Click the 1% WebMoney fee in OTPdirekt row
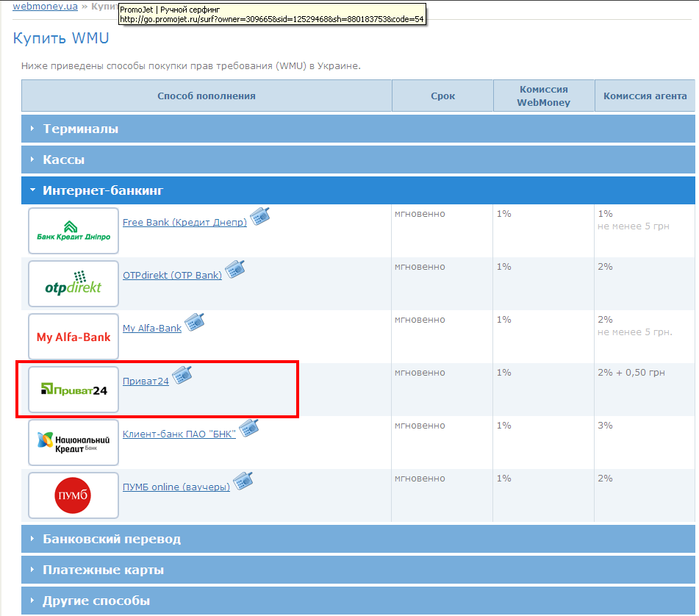Viewport: 699px width, 616px height. 503,267
